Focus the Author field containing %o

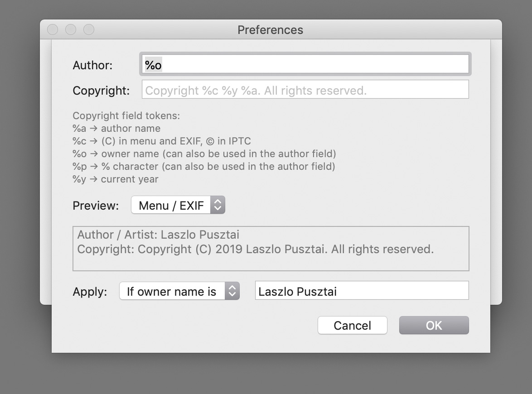tap(305, 64)
